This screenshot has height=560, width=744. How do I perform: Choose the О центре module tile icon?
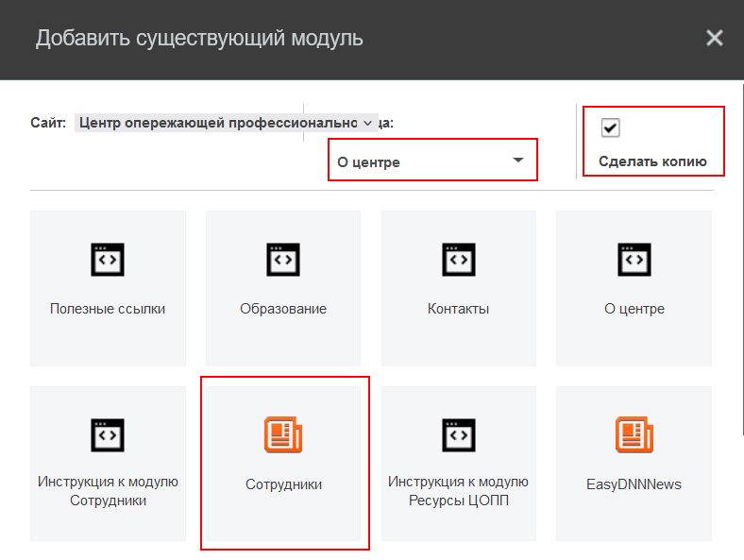634,260
